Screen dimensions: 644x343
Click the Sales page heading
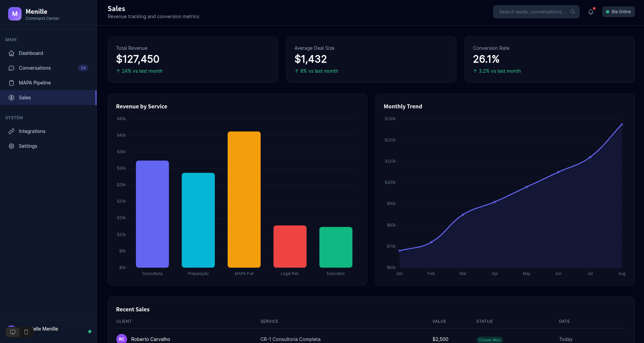pos(116,9)
